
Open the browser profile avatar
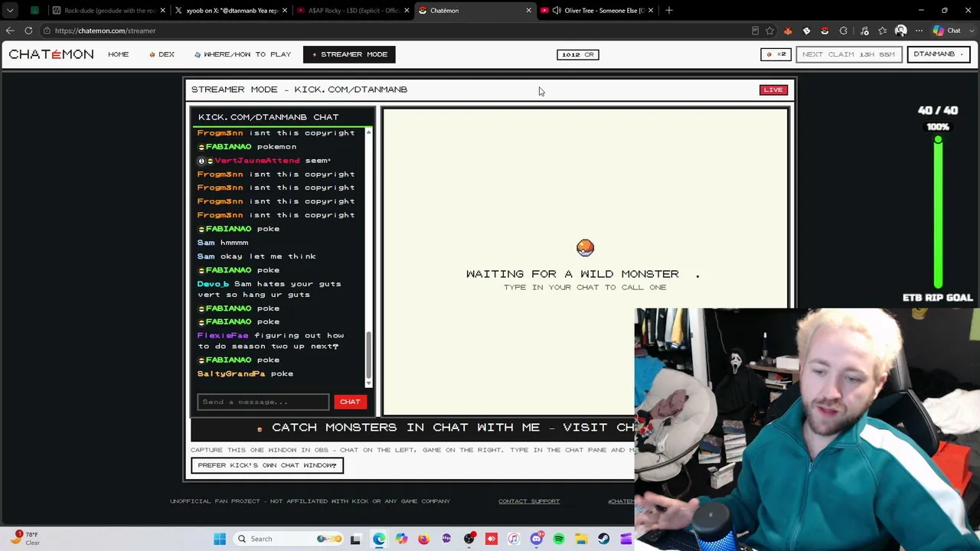point(901,31)
